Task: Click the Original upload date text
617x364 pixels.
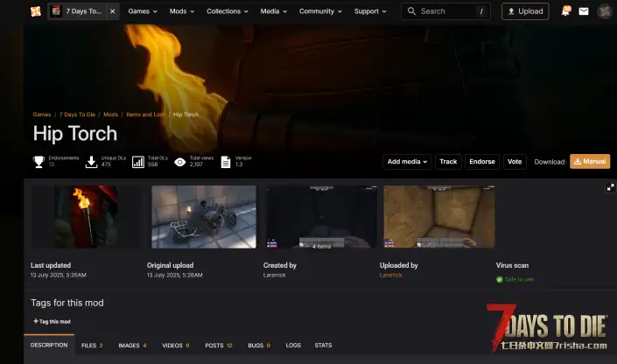Action: [x=175, y=275]
